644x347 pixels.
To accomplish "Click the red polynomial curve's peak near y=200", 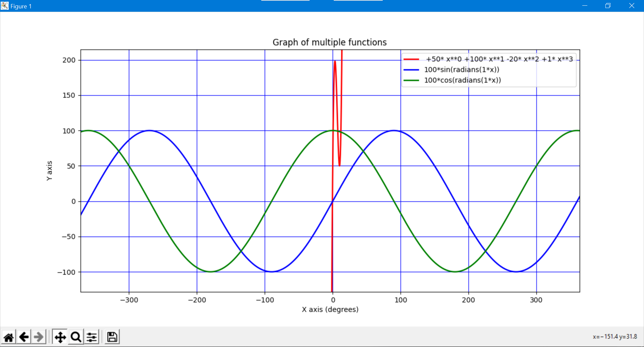I will [335, 61].
